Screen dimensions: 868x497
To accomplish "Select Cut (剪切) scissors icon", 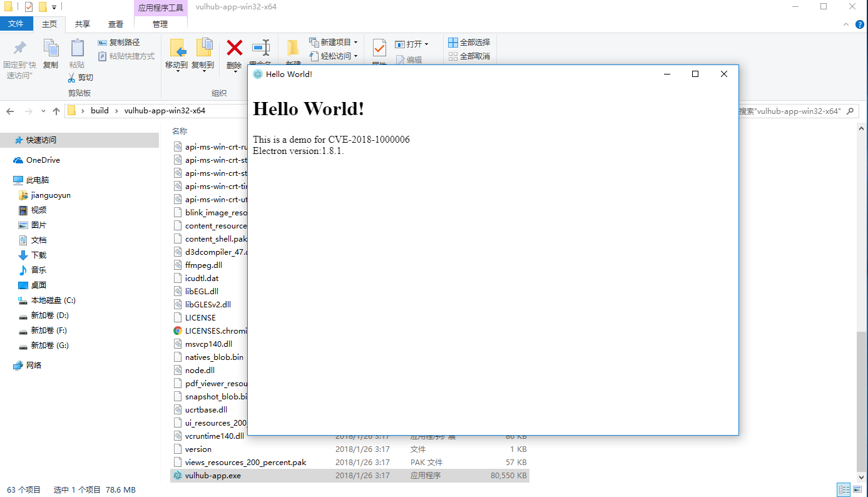I will [72, 78].
